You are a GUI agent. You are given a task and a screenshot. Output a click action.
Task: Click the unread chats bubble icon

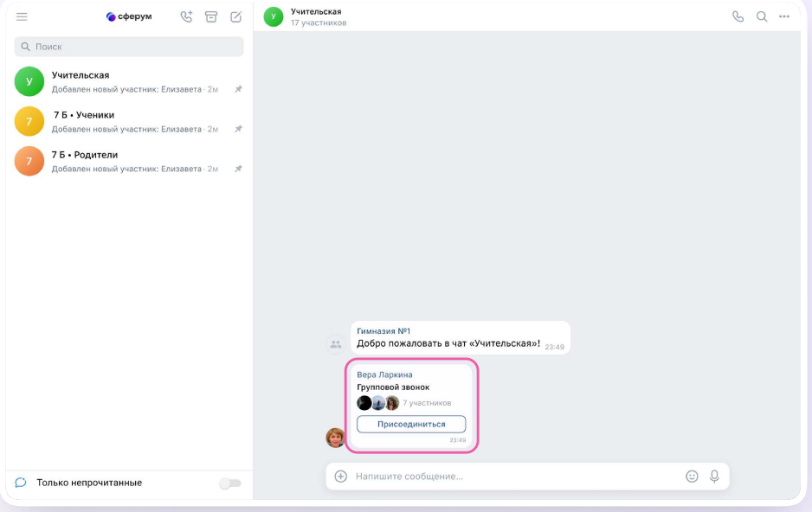[x=21, y=483]
